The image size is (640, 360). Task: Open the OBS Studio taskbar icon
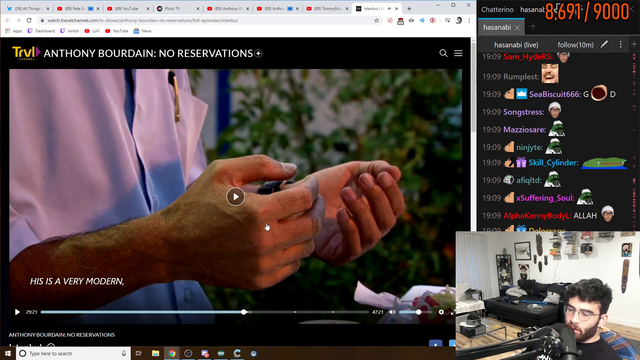pos(188,353)
